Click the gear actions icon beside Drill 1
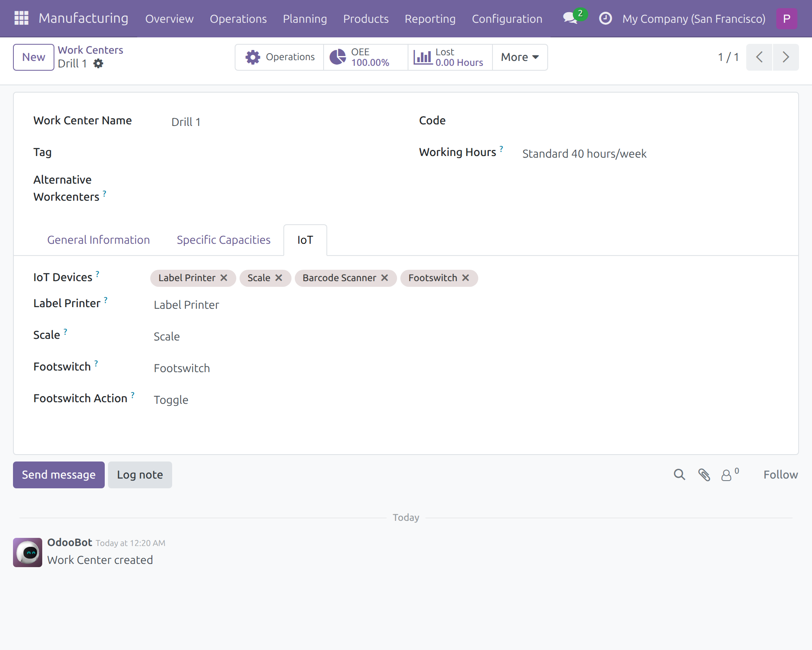Image resolution: width=812 pixels, height=650 pixels. coord(98,64)
